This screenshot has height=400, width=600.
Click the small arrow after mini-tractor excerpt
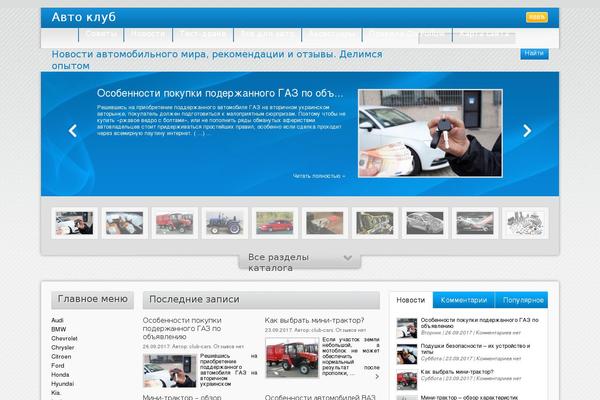tap(377, 377)
